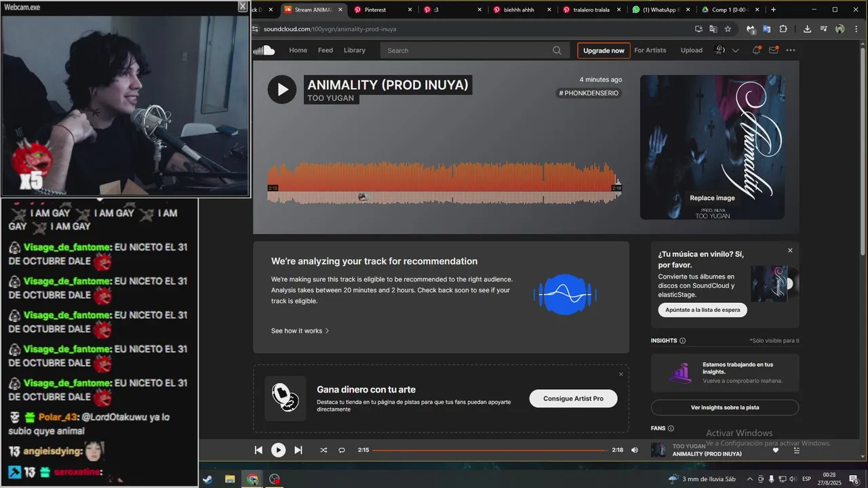Viewport: 868px width, 488px height.
Task: Dismiss the Gana dinero con tu arte banner
Action: pyautogui.click(x=620, y=374)
